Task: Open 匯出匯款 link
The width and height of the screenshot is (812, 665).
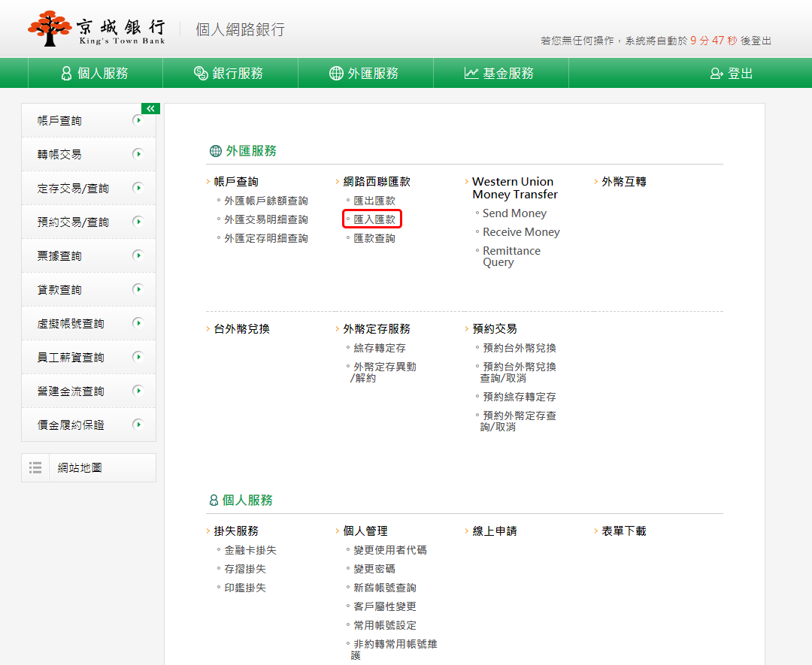Action: 374,201
